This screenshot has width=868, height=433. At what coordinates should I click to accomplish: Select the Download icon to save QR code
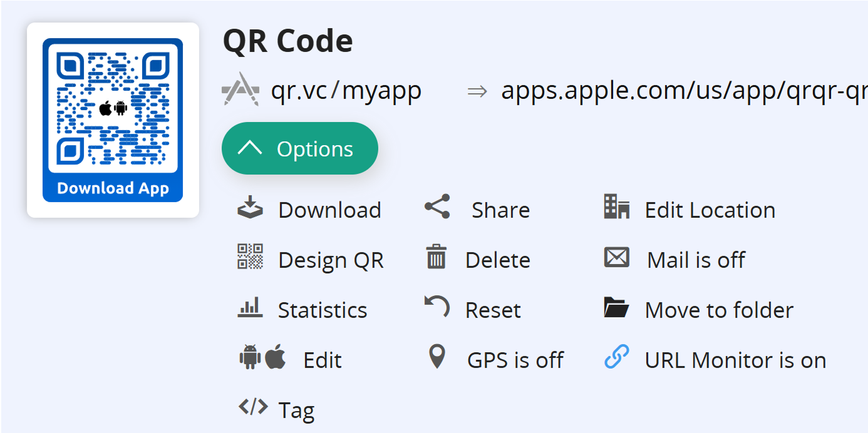(x=250, y=209)
